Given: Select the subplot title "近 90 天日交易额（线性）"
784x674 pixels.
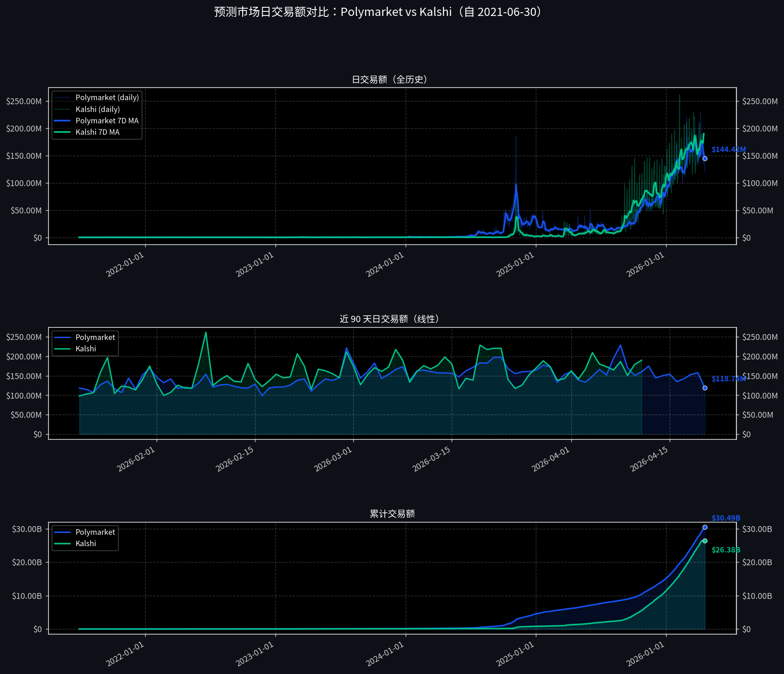Looking at the screenshot, I should tap(392, 319).
